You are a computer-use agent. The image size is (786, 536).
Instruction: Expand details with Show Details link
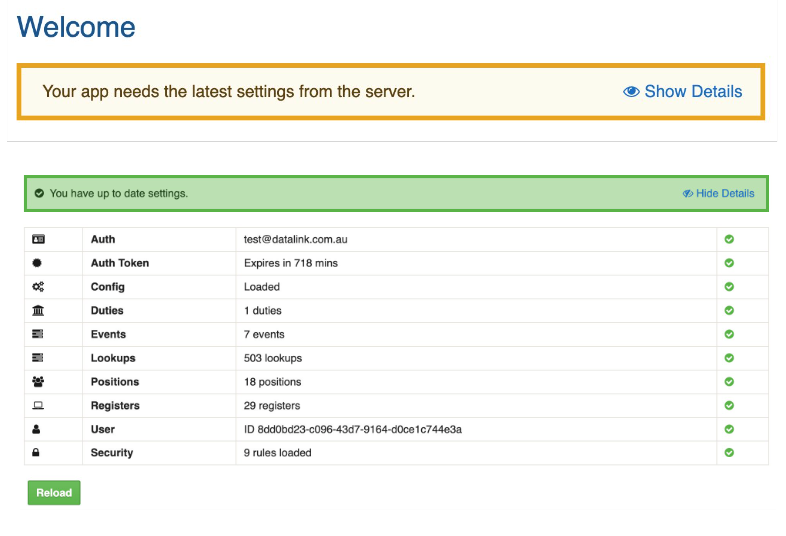693,92
